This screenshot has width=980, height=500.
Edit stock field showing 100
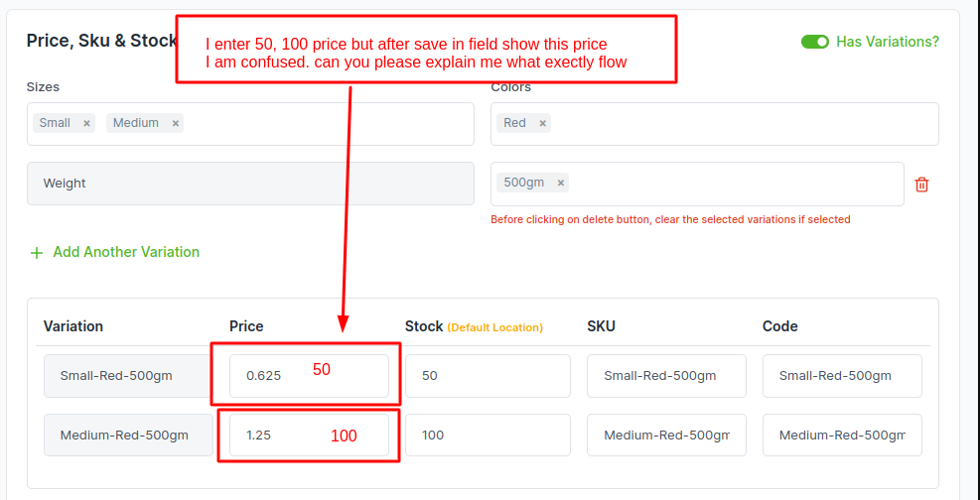[x=488, y=436]
